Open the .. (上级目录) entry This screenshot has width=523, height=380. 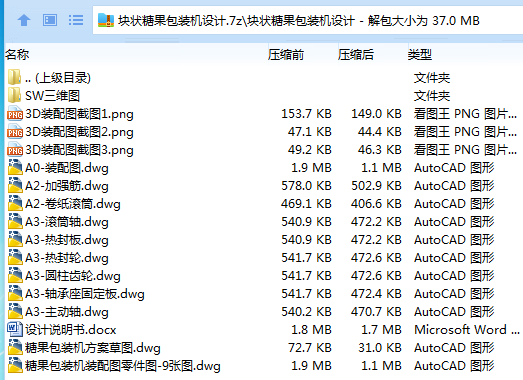pos(58,78)
